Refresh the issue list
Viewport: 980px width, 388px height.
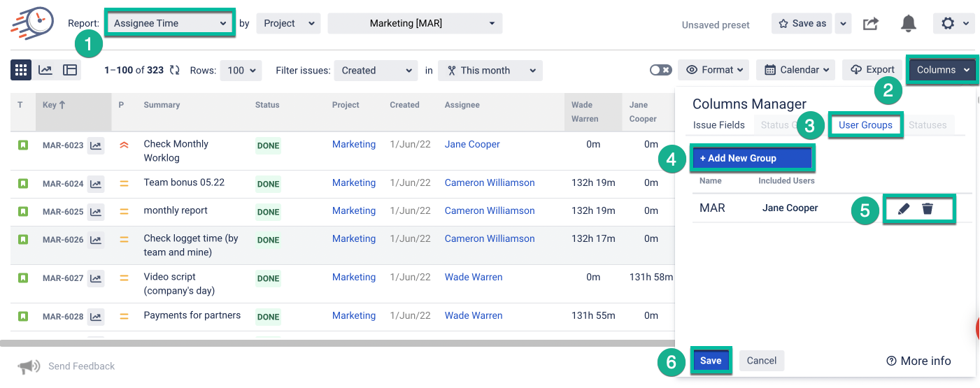tap(174, 70)
